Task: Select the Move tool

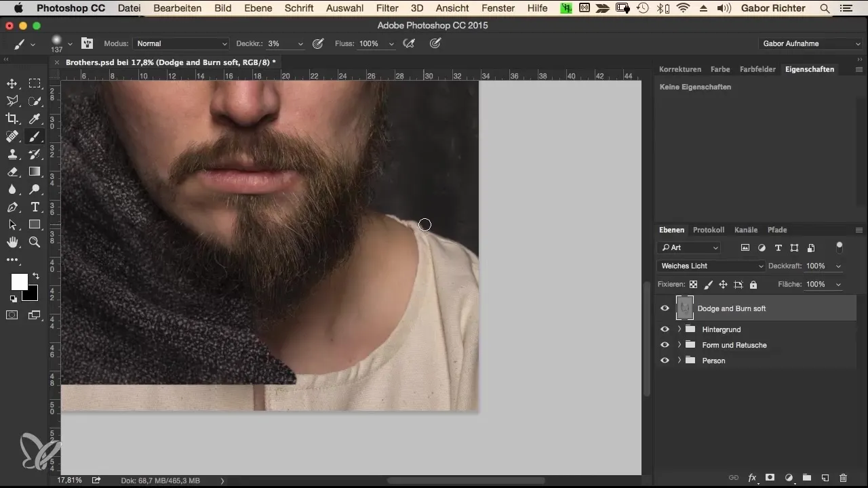Action: point(12,83)
